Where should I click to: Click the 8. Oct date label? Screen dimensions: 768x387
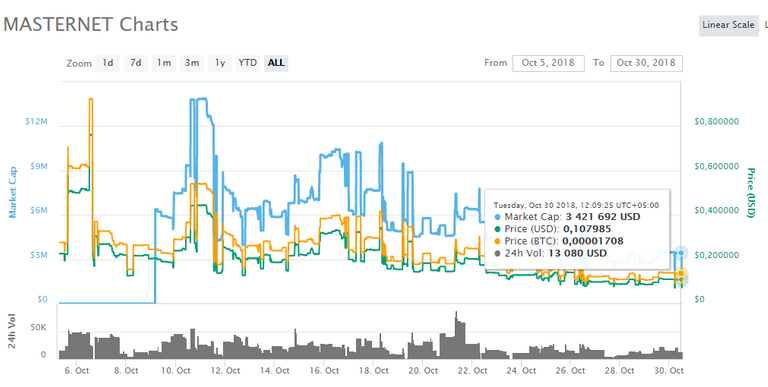click(x=126, y=371)
